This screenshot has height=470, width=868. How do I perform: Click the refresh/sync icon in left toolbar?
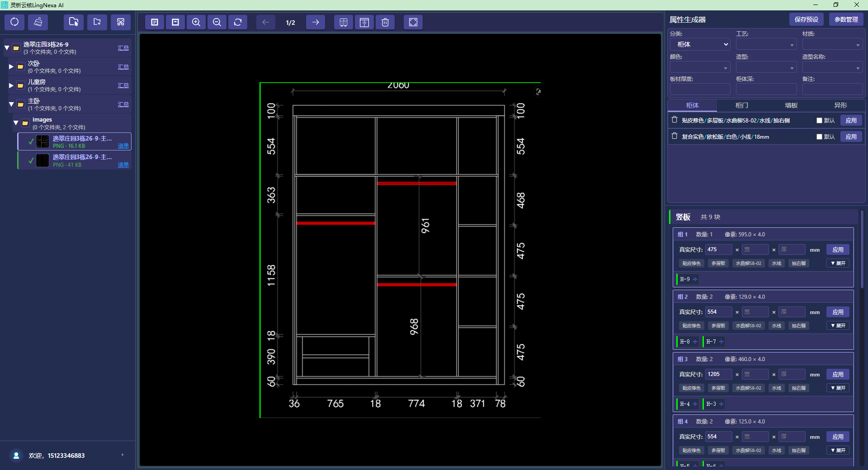(x=14, y=22)
